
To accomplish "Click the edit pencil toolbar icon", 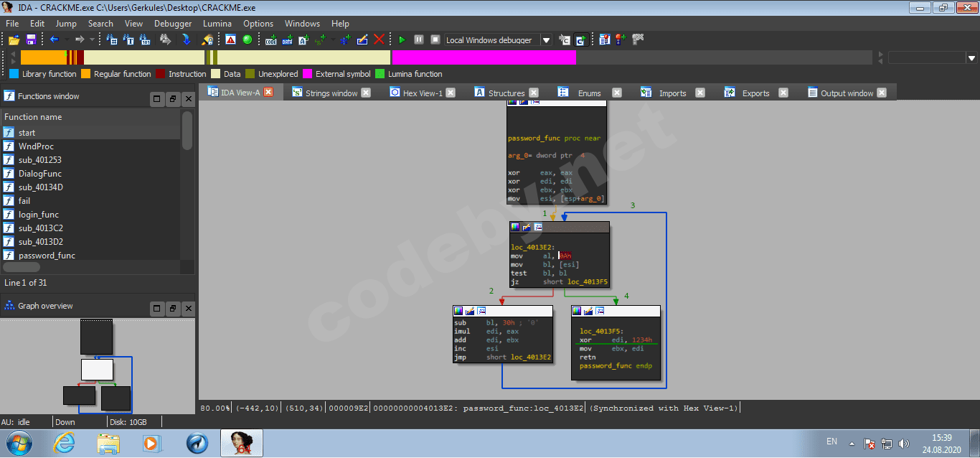I will pyautogui.click(x=362, y=39).
